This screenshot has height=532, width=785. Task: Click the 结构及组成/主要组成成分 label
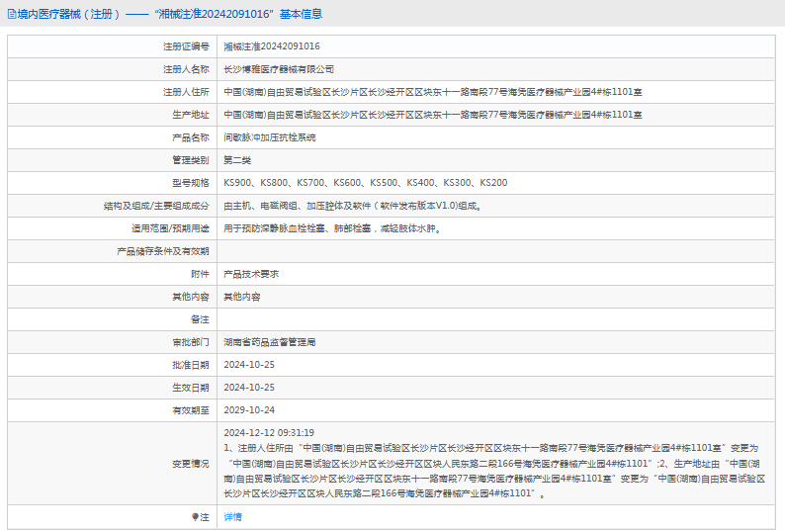tap(156, 206)
